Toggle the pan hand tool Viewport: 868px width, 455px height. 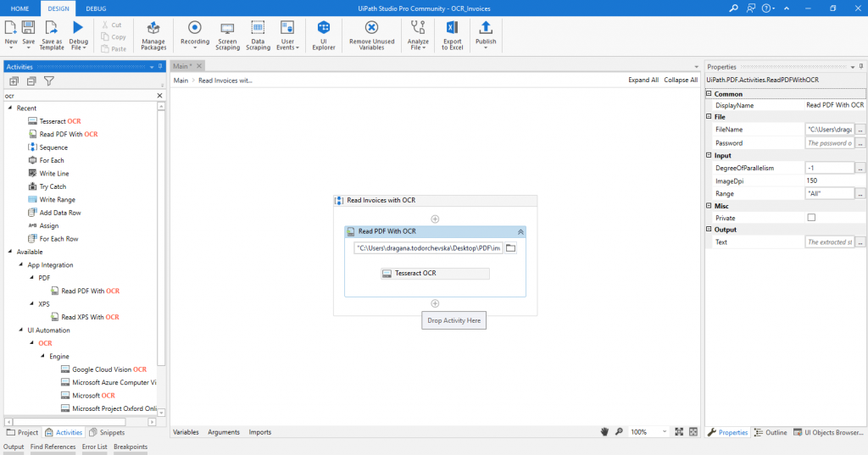[x=604, y=432]
